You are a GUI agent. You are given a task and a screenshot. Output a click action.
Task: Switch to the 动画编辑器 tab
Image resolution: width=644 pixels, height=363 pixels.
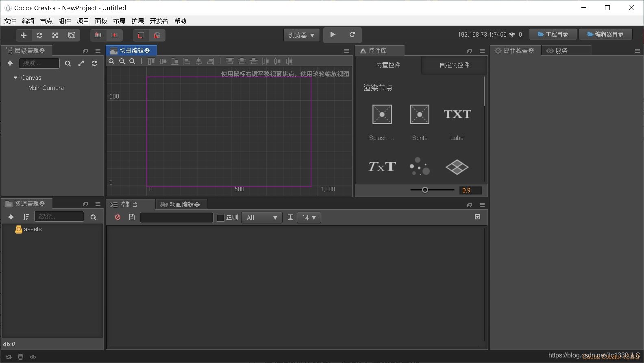point(181,204)
